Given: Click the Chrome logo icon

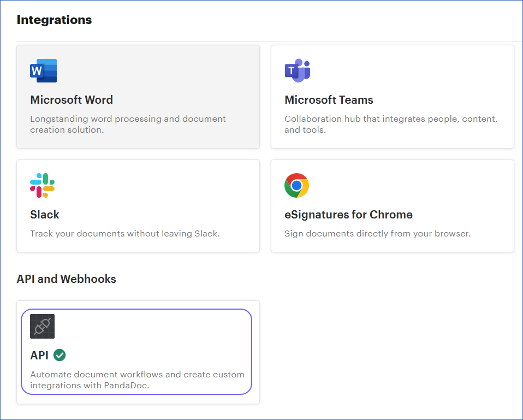Looking at the screenshot, I should tap(296, 185).
